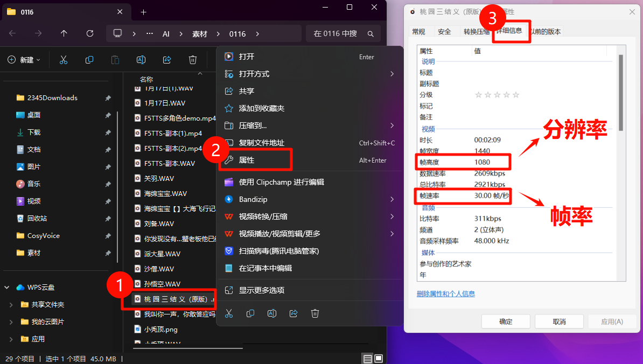Click the Rename icon on the toolbar

tap(141, 60)
